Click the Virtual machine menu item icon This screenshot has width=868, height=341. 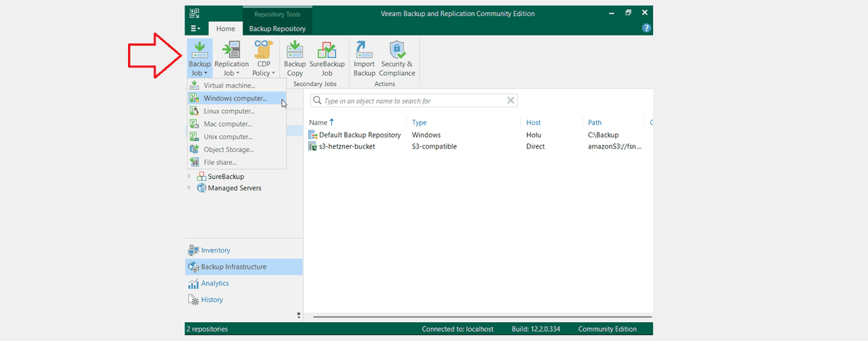pyautogui.click(x=194, y=85)
